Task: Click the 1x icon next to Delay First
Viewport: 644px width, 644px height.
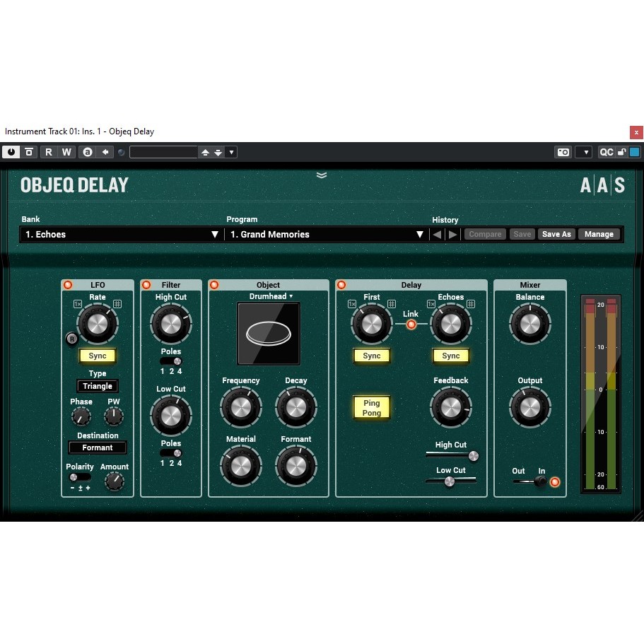Action: tap(351, 304)
